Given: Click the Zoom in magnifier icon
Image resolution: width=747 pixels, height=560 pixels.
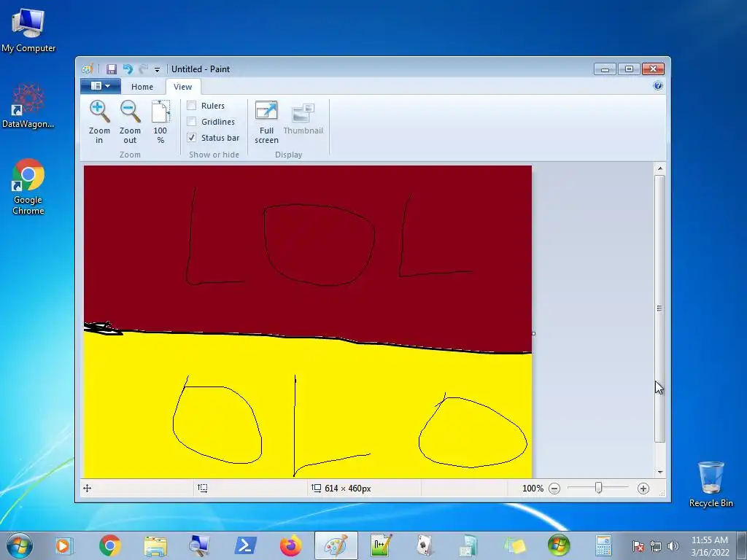Looking at the screenshot, I should pyautogui.click(x=99, y=112).
